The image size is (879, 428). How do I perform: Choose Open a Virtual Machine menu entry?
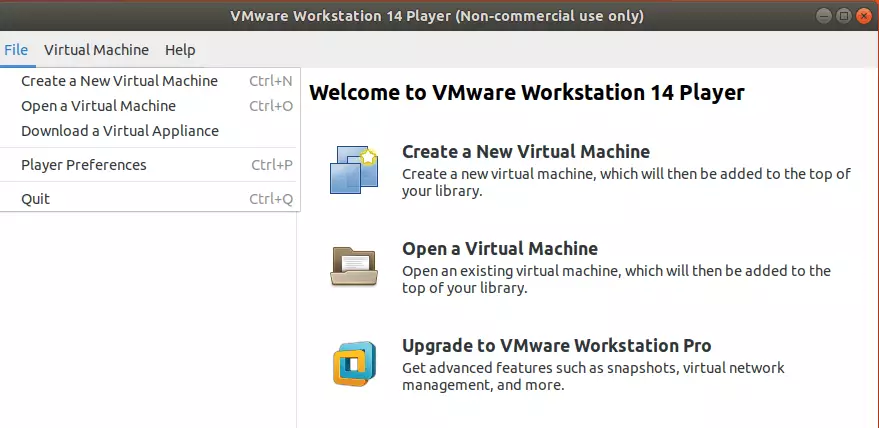[x=150, y=106]
